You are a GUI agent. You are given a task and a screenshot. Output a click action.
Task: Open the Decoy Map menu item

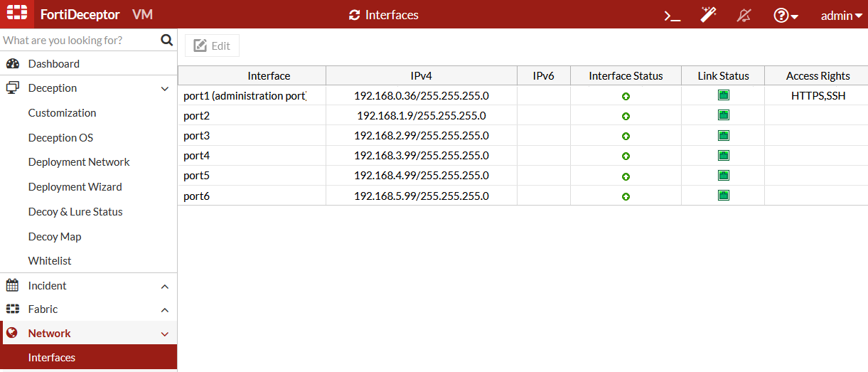click(55, 237)
